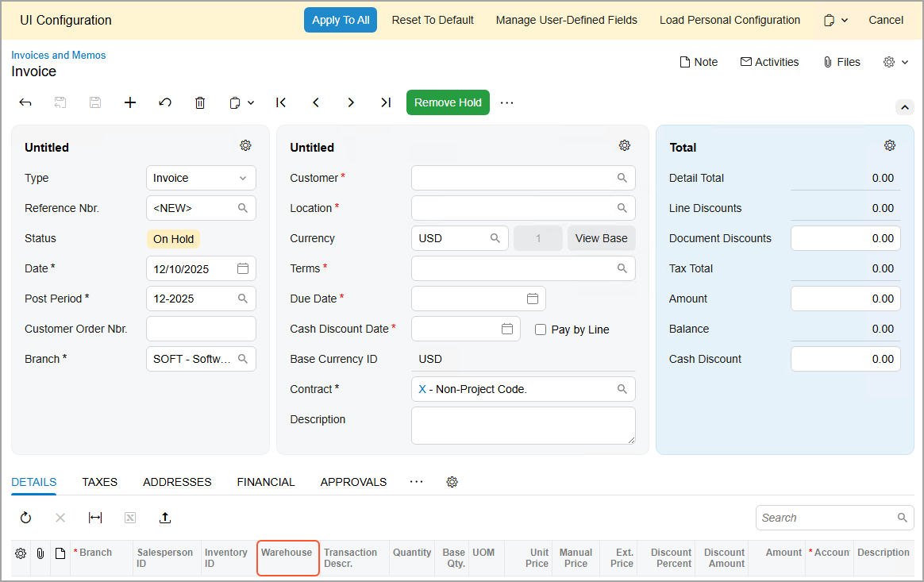Open Date calendar picker icon

[x=243, y=269]
